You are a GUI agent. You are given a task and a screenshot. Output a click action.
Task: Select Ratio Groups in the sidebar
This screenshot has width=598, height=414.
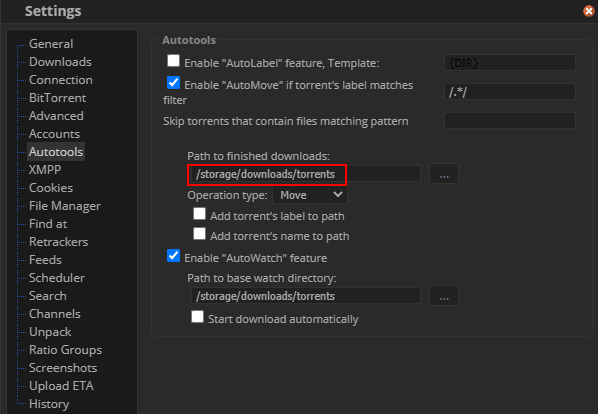pos(66,350)
